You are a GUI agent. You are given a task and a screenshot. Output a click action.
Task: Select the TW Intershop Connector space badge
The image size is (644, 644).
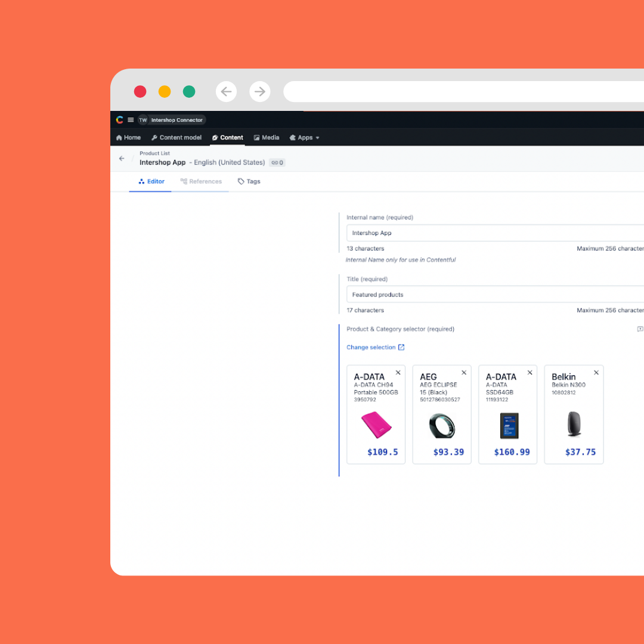click(x=172, y=120)
